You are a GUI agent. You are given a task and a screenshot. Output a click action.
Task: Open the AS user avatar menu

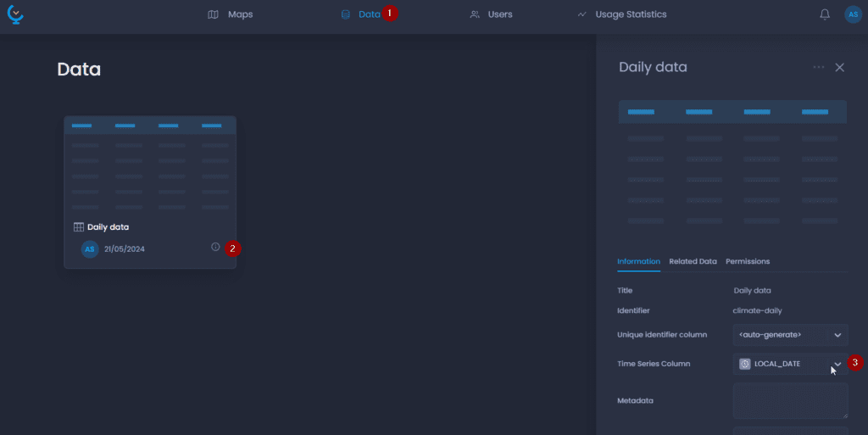pos(853,14)
